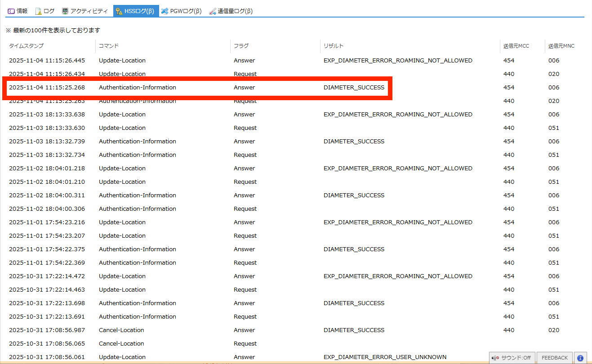Click the 送信元MNC column header
592x364 pixels.
(x=561, y=46)
